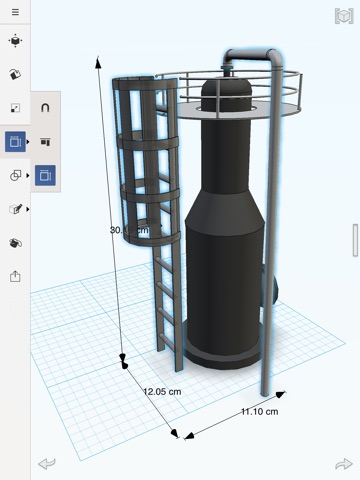
Task: Expand arrow next to modify tool
Action: tap(28, 209)
